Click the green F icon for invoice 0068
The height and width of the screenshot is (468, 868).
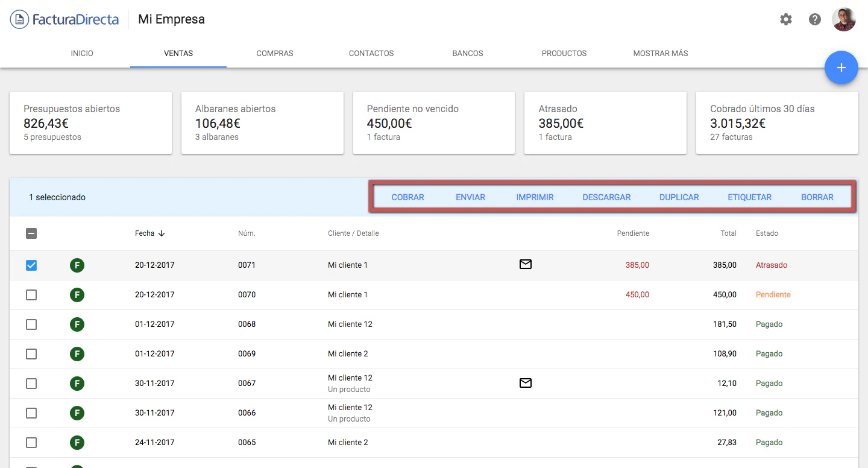tap(77, 324)
